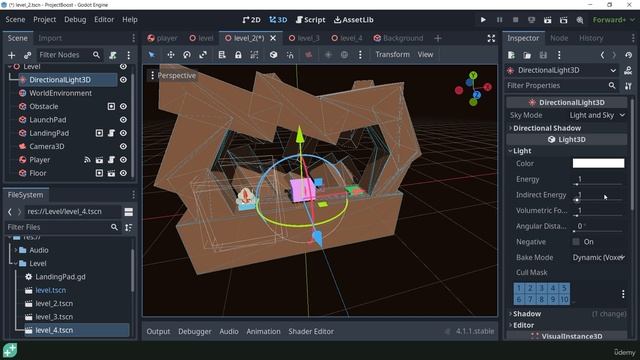
Task: Open the level_3 scene tab
Action: 304,38
